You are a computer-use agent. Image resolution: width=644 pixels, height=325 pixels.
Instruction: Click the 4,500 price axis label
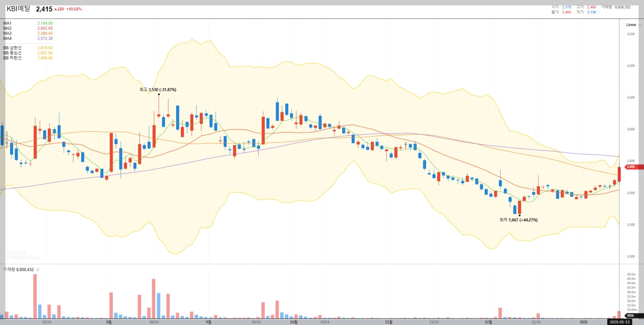631,34
